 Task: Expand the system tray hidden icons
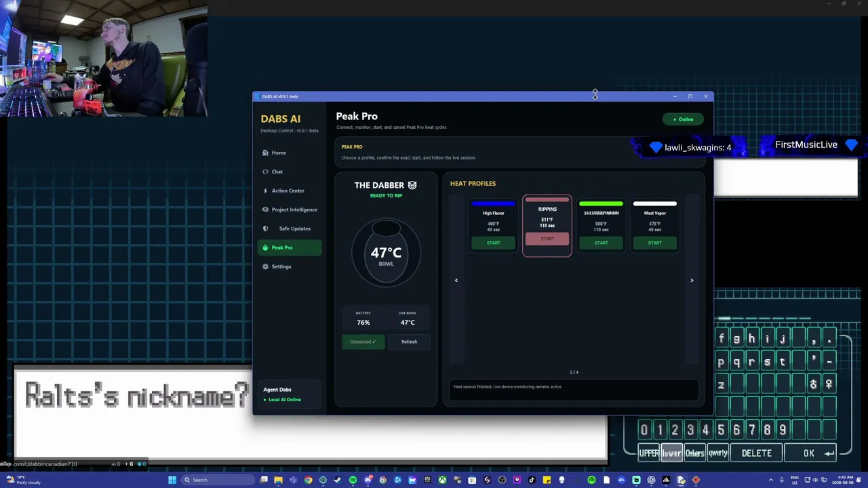pyautogui.click(x=772, y=480)
